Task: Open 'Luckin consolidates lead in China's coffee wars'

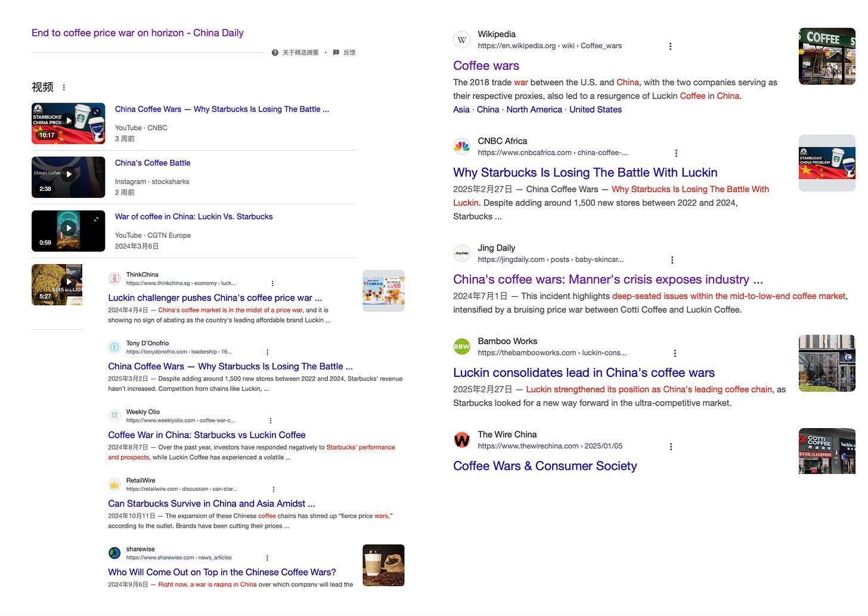Action: (584, 373)
